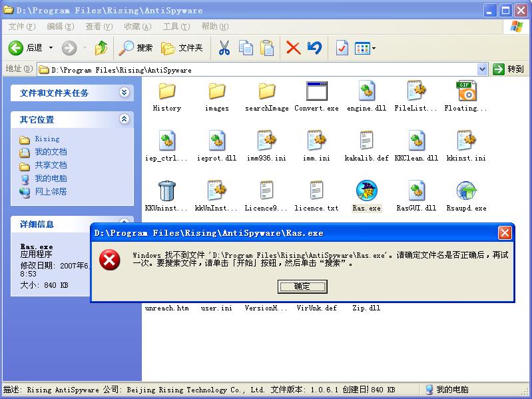
Task: Open the 文件(F) menu
Action: coord(22,27)
